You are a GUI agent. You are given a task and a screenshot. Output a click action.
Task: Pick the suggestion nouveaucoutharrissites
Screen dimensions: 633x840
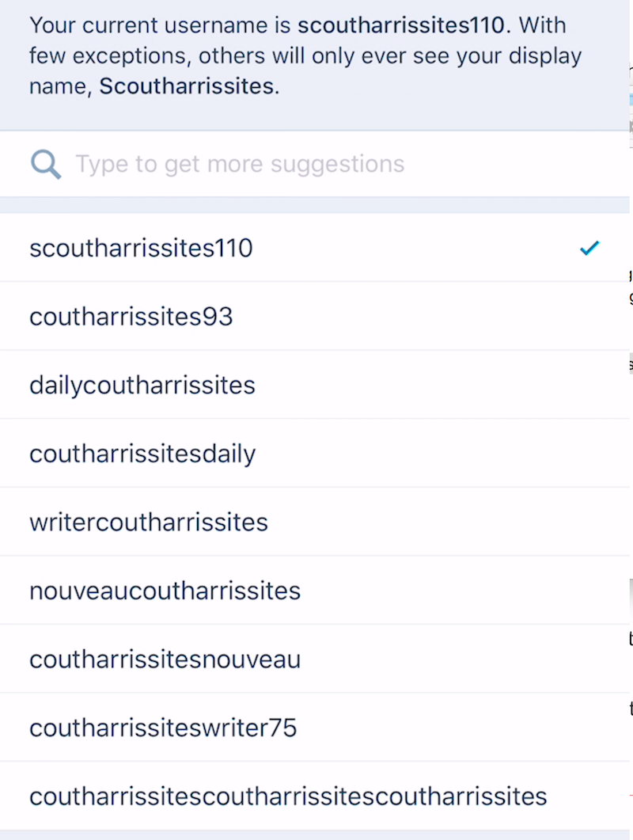pyautogui.click(x=165, y=590)
